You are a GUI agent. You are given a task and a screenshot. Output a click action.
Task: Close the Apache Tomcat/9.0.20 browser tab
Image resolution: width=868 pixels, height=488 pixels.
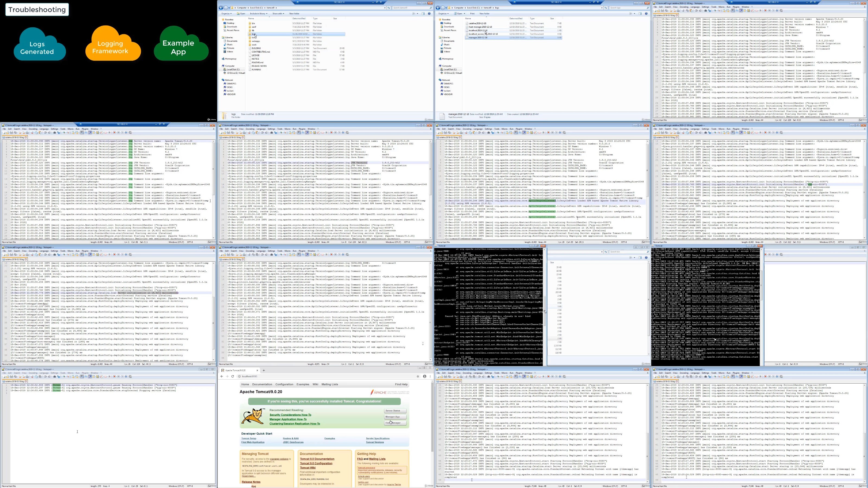click(x=257, y=370)
